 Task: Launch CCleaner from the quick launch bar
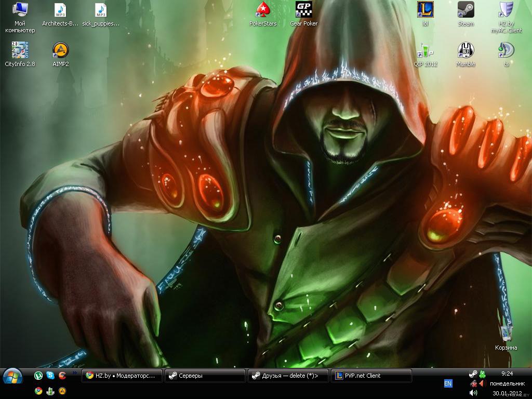click(x=62, y=375)
